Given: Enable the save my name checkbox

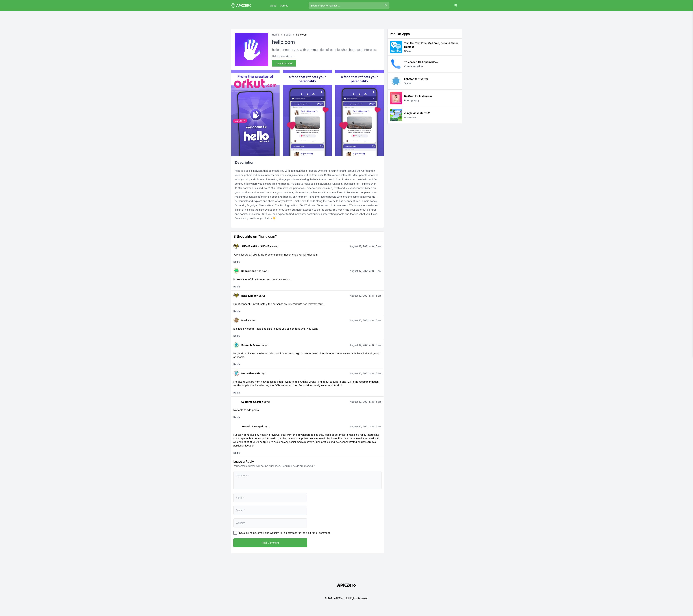Looking at the screenshot, I should [x=235, y=533].
